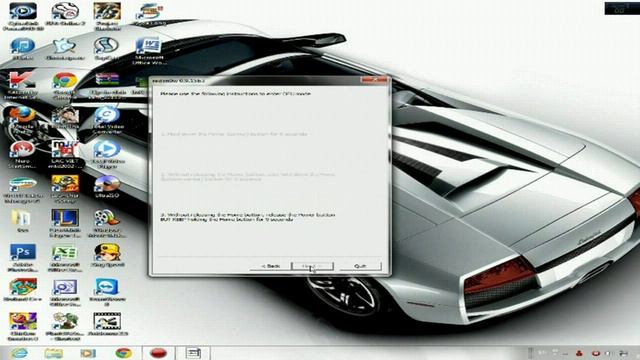Open UltraISO desktop shortcut
This screenshot has height=360, width=640.
click(x=107, y=188)
